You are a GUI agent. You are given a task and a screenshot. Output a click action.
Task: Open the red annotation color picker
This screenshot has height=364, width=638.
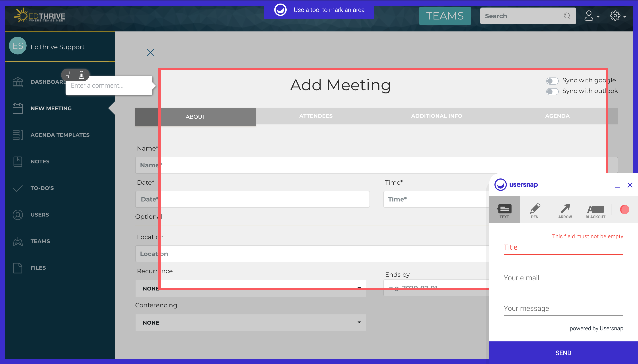pos(624,209)
